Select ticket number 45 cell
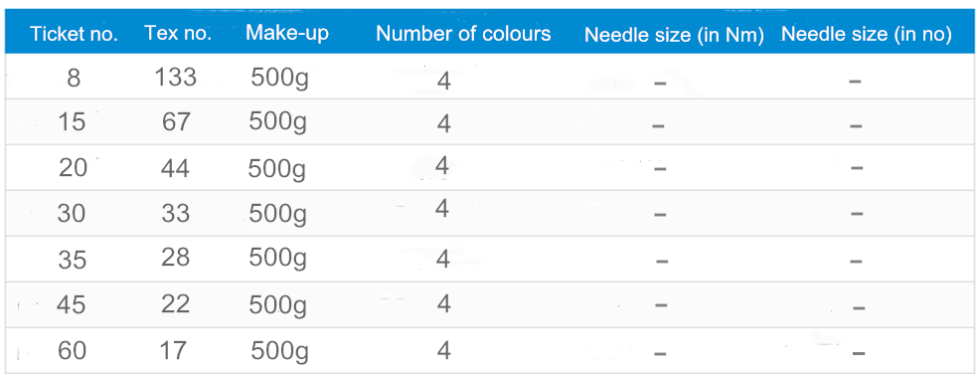This screenshot has width=980, height=374. tap(72, 304)
